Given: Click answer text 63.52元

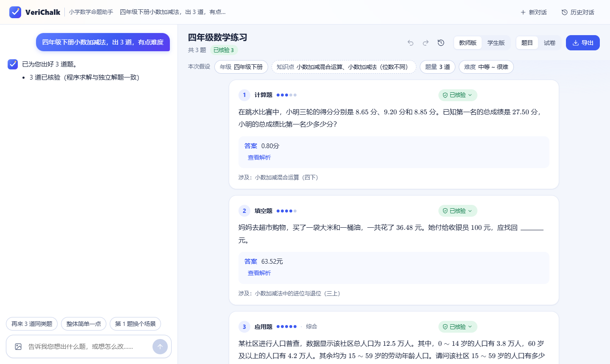Looking at the screenshot, I should coord(272,262).
